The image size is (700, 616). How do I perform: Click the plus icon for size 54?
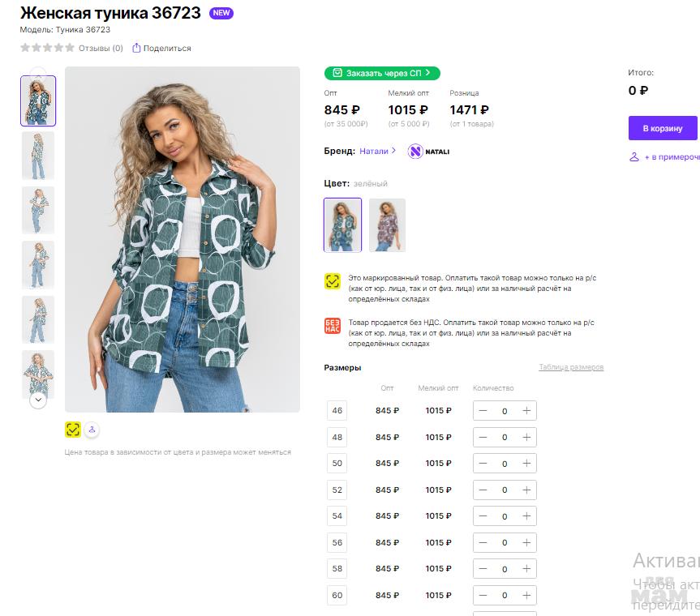point(526,516)
